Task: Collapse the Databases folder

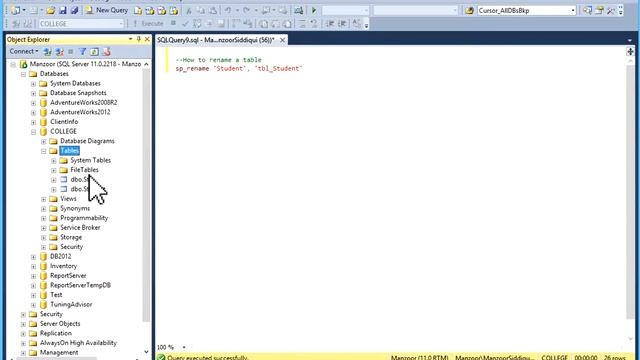Action: point(23,74)
